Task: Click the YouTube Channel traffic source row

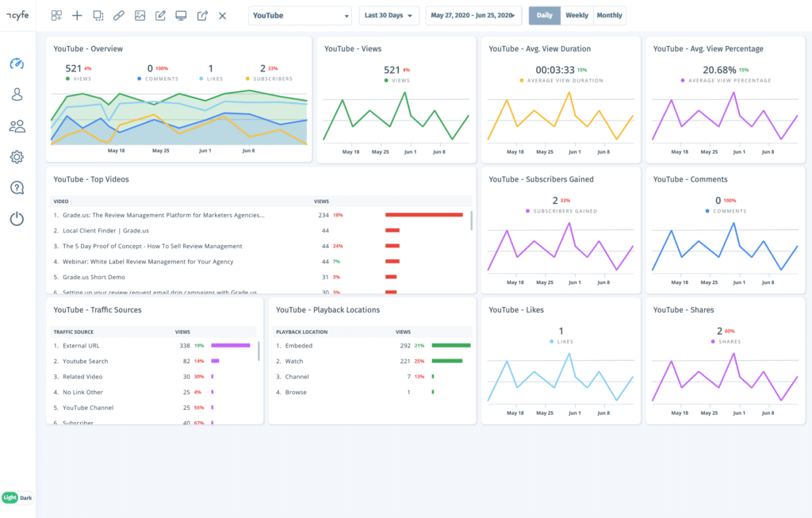Action: tap(154, 408)
